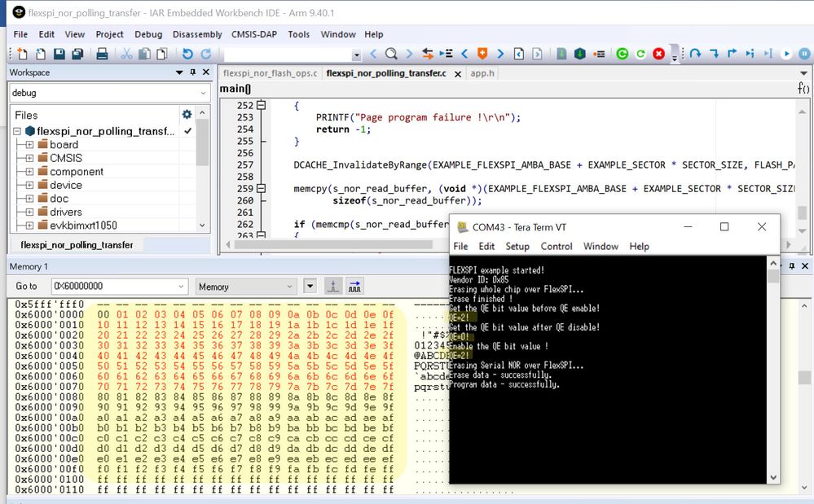Select the evkbimxrt1050 folder
The height and width of the screenshot is (504, 814).
point(83,226)
